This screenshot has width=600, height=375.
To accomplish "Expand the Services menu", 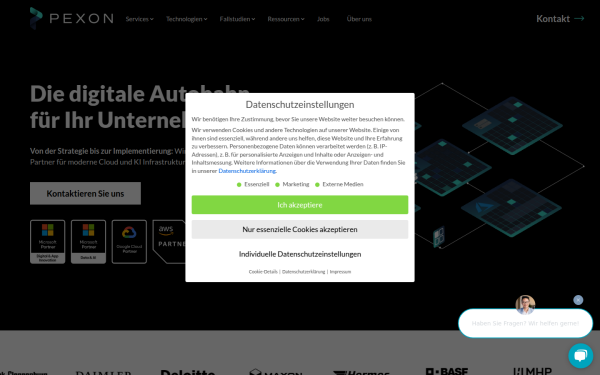I will (x=139, y=19).
